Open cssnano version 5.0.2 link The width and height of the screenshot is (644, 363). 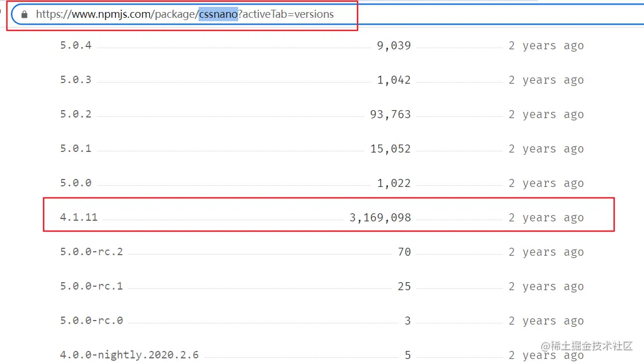76,114
